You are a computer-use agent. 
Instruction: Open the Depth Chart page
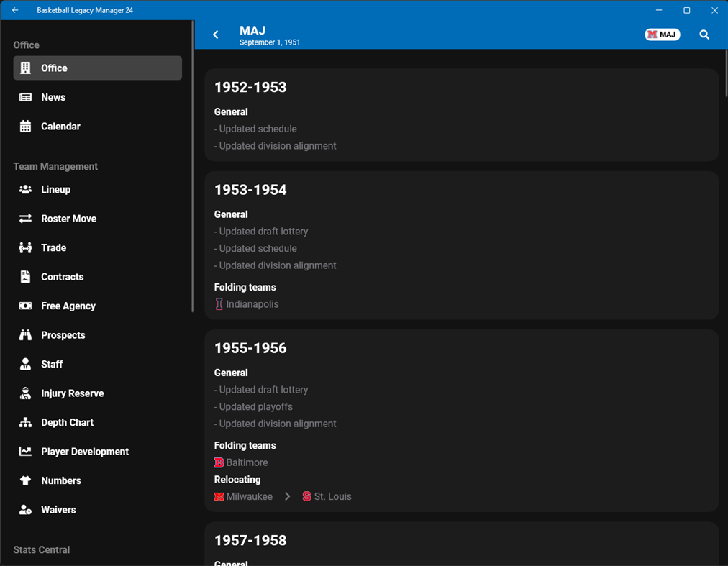[x=98, y=423]
